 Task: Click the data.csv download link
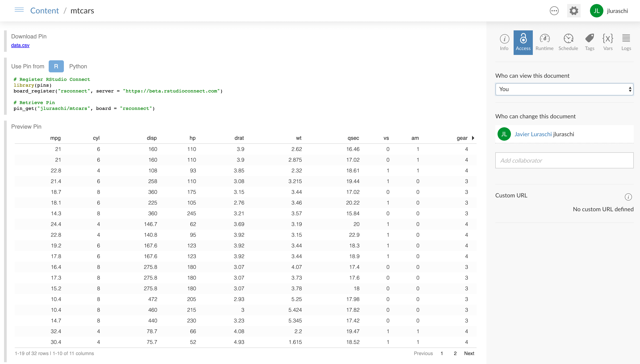20,45
